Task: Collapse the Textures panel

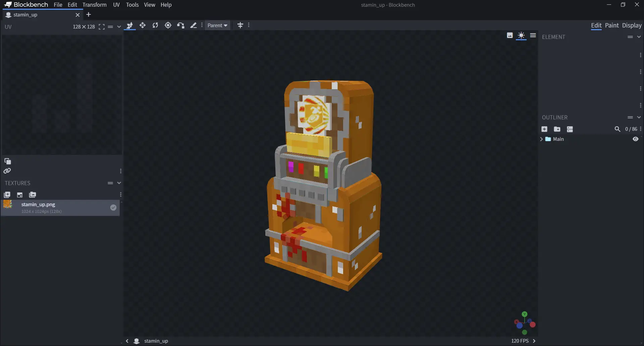Action: [x=119, y=183]
